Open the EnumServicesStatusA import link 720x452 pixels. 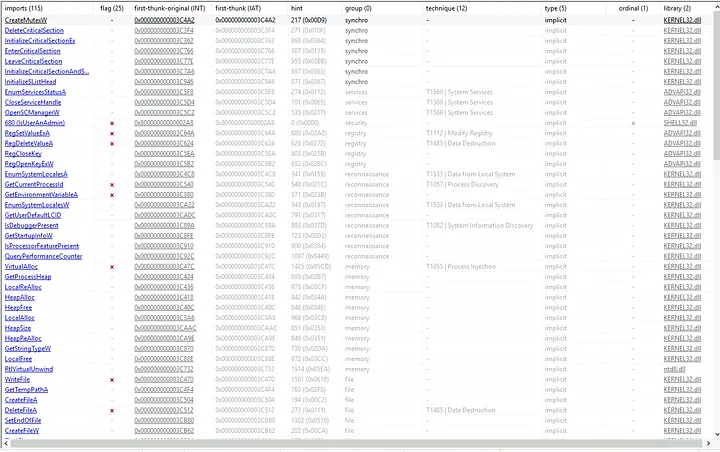click(35, 92)
